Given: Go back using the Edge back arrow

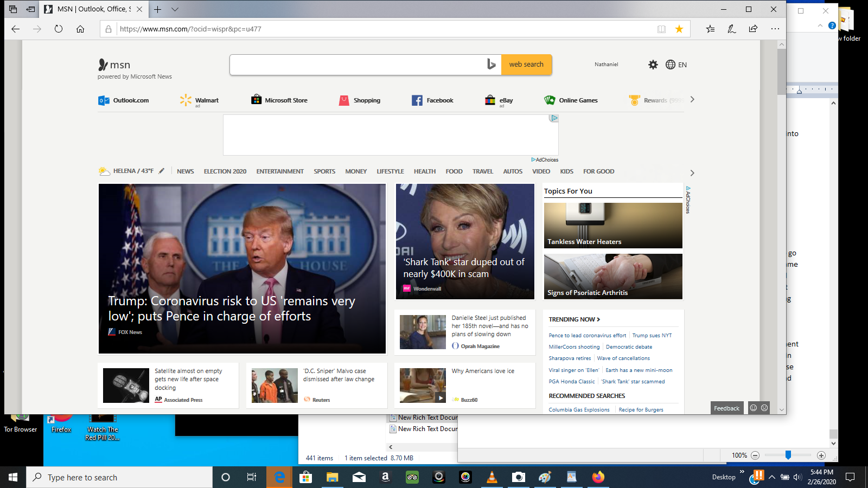Looking at the screenshot, I should 15,29.
